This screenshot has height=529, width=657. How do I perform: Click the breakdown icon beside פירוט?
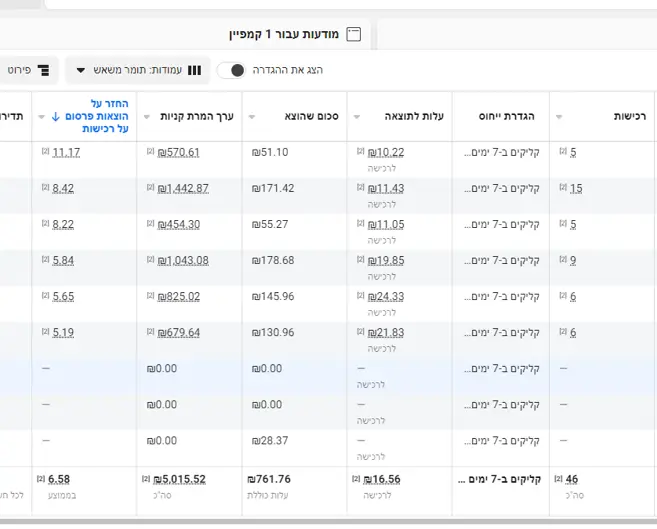44,70
